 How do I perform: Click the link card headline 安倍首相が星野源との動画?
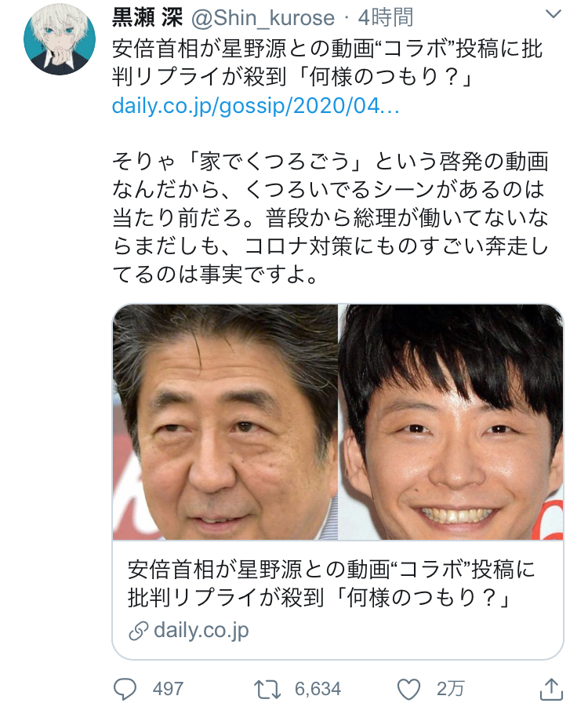coord(331,584)
